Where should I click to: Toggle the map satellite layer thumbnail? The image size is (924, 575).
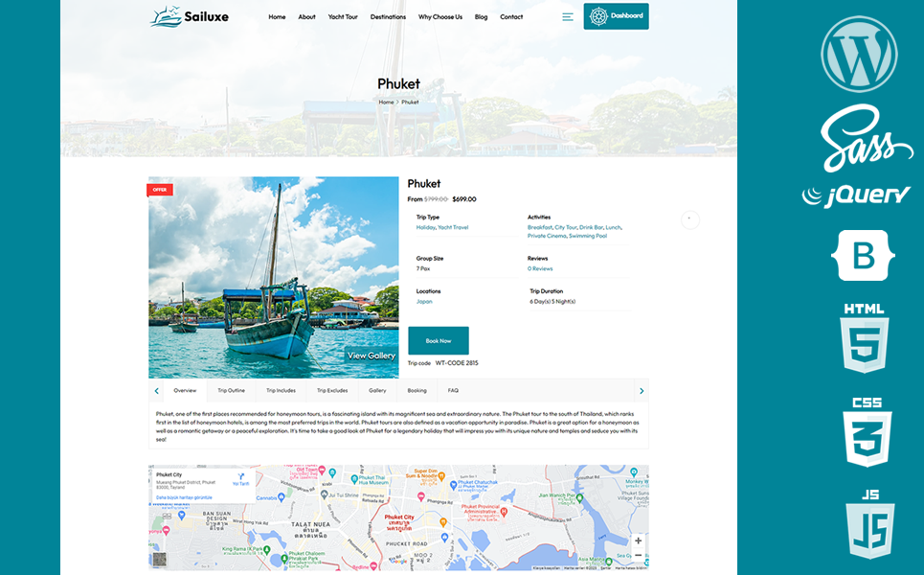click(159, 559)
